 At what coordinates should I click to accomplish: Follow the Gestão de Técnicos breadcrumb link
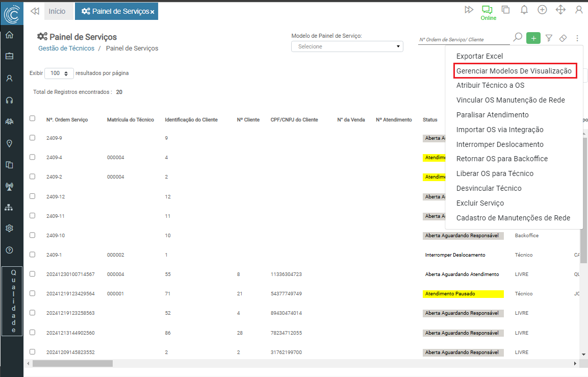66,48
